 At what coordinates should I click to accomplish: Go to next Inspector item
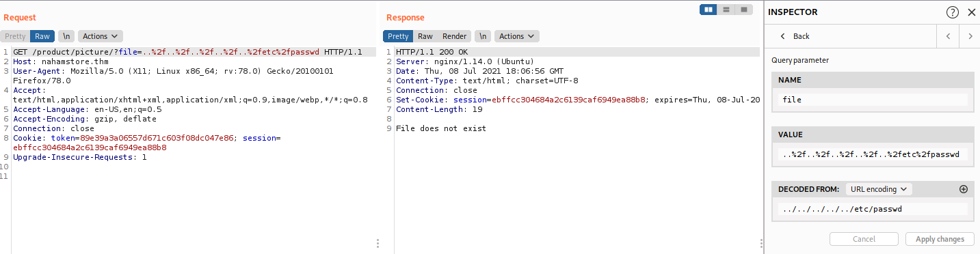coord(970,36)
